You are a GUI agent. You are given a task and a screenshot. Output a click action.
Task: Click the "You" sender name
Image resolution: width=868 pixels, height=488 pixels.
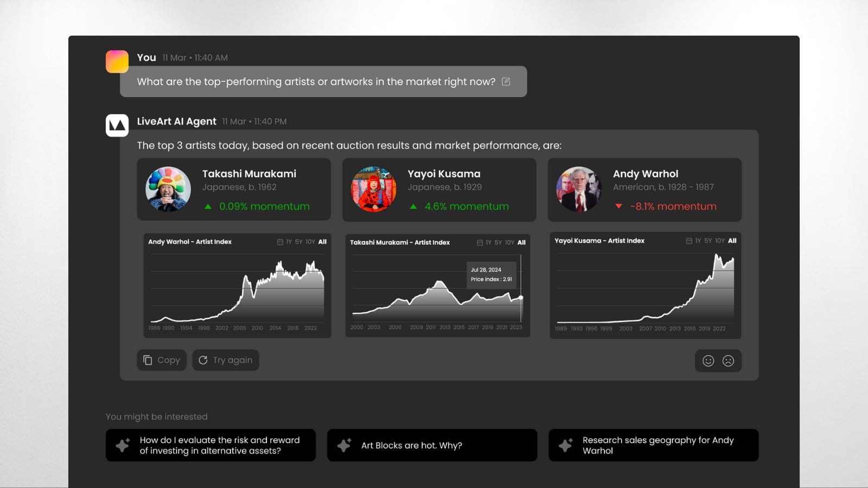146,57
